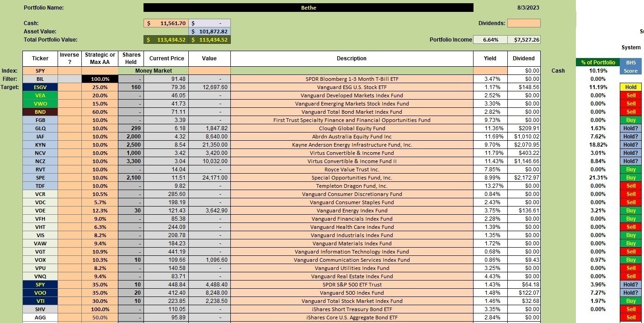This screenshot has height=323, width=644.
Task: Click the VTI ticker cell
Action: [40, 301]
